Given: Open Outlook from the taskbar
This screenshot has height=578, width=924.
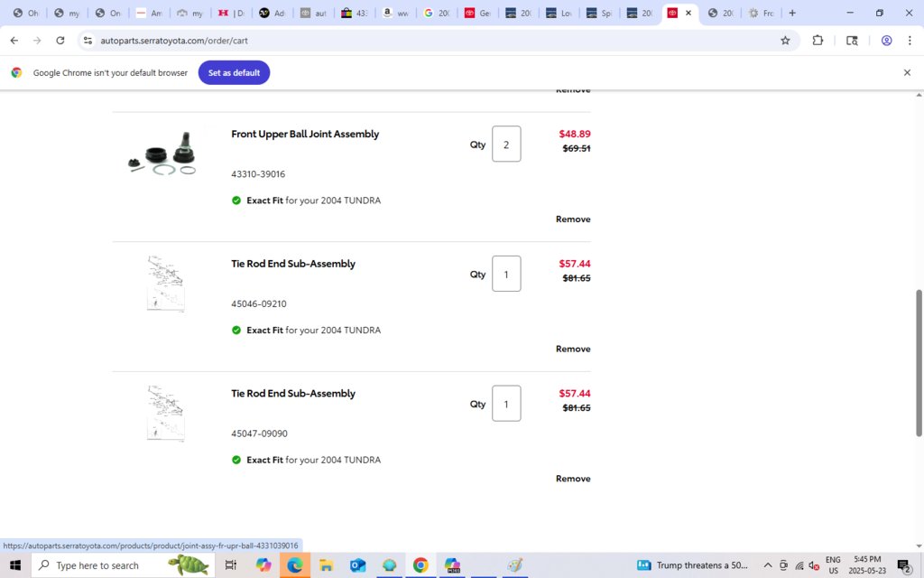Looking at the screenshot, I should coord(357,565).
